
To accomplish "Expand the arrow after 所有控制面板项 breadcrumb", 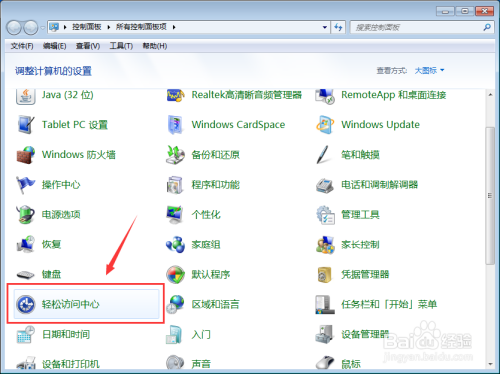I will click(174, 27).
